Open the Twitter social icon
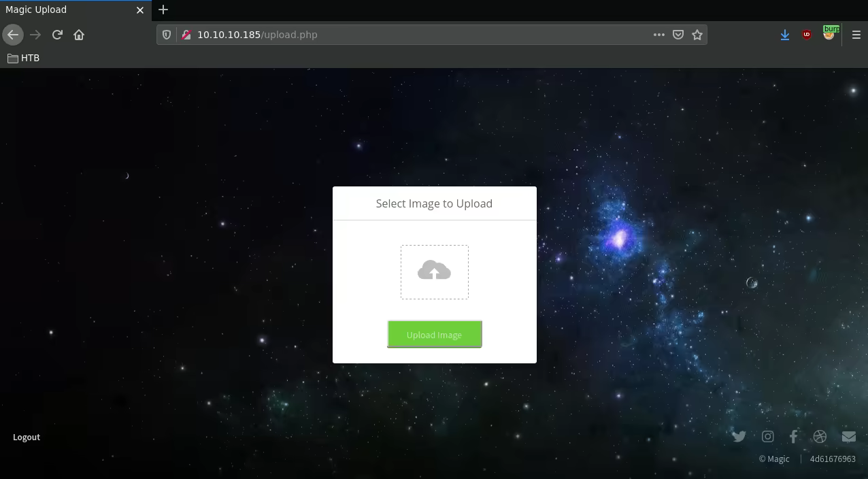 pos(739,436)
